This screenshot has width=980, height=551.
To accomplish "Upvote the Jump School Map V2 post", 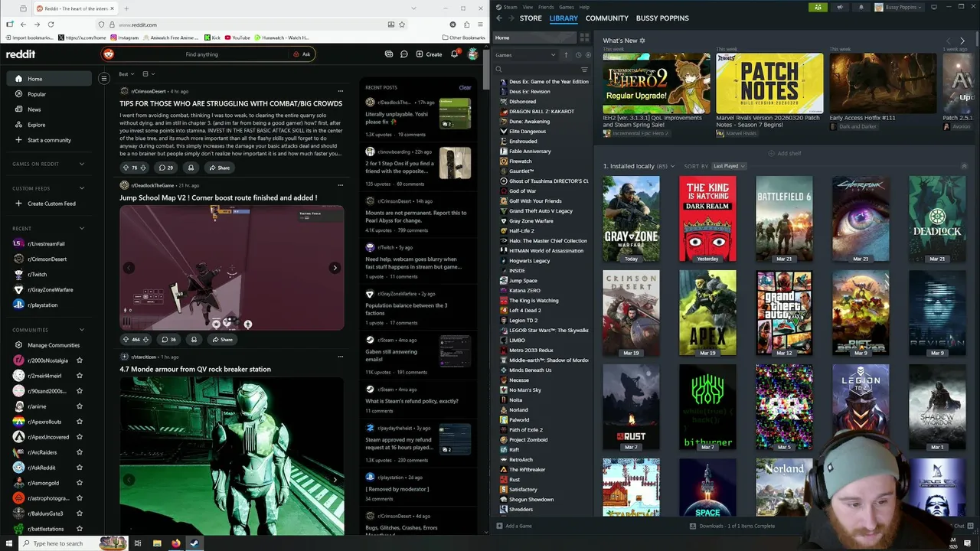I will 126,339.
